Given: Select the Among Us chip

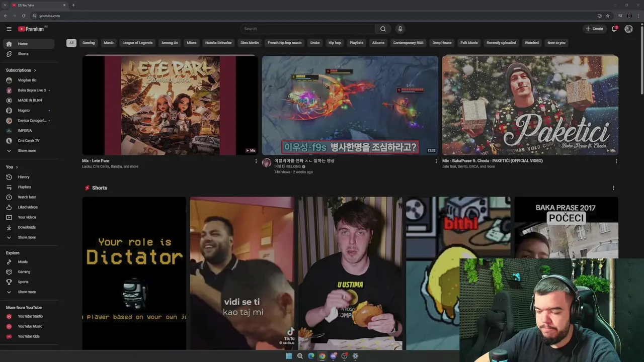Looking at the screenshot, I should pyautogui.click(x=170, y=43).
